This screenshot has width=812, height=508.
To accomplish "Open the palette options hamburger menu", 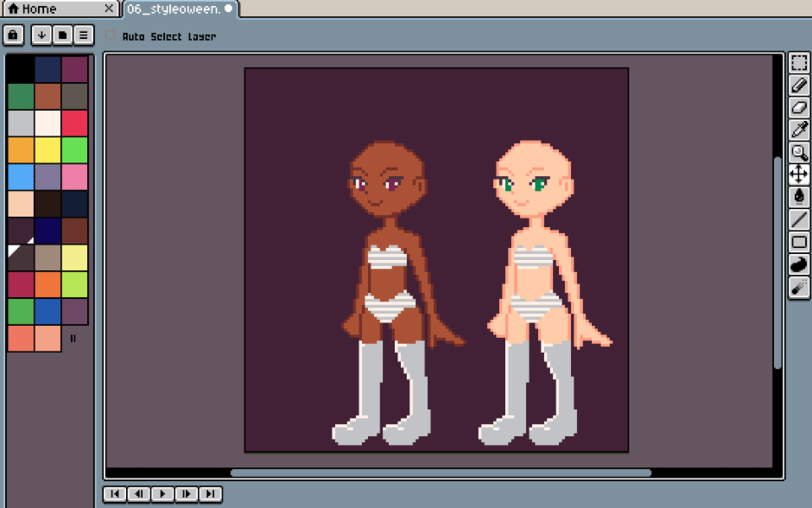I will coord(83,35).
